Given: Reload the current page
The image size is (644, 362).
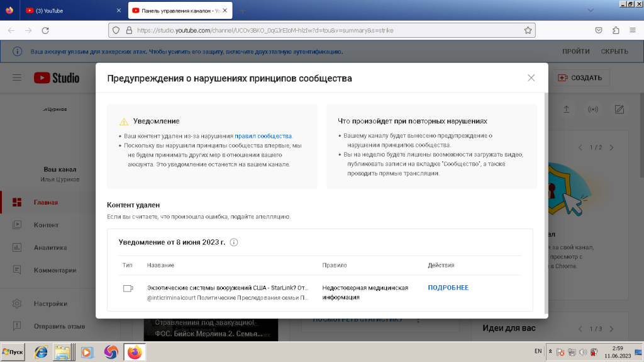Looking at the screenshot, I should (x=45, y=30).
